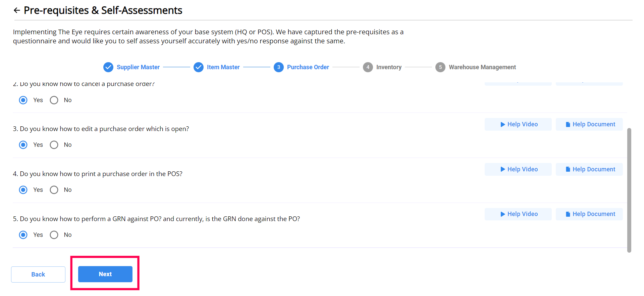Select No for edit open purchase order
Screen dimensions: 644x296
tap(54, 145)
